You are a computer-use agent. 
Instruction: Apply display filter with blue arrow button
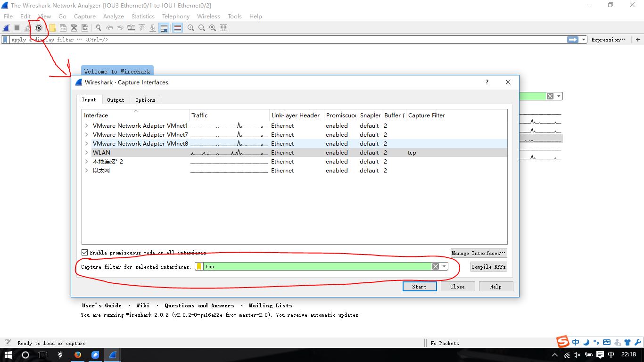pyautogui.click(x=573, y=40)
